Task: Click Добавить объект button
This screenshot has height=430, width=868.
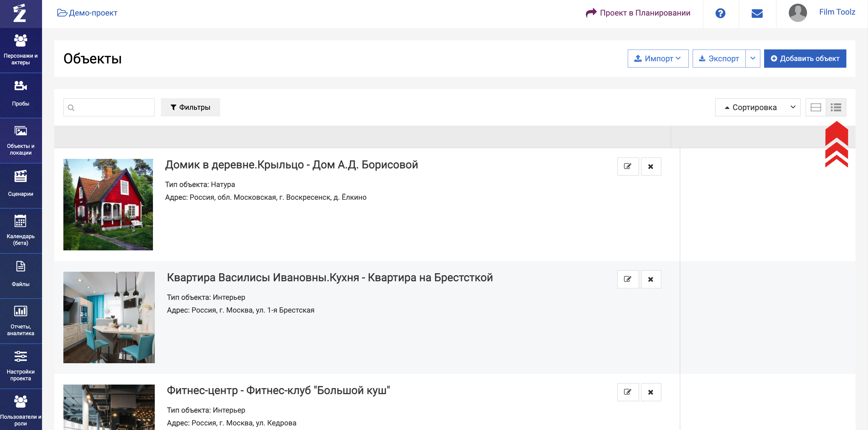Action: [805, 58]
